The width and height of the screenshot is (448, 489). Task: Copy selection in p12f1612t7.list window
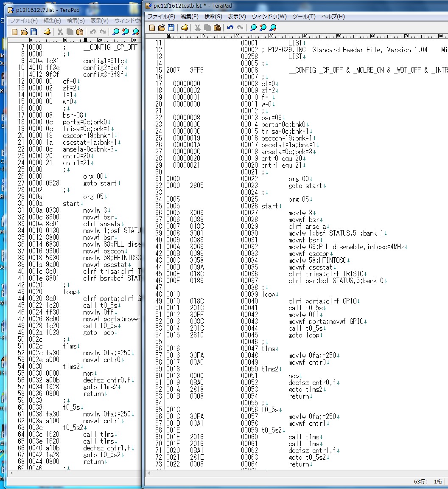tap(70, 32)
